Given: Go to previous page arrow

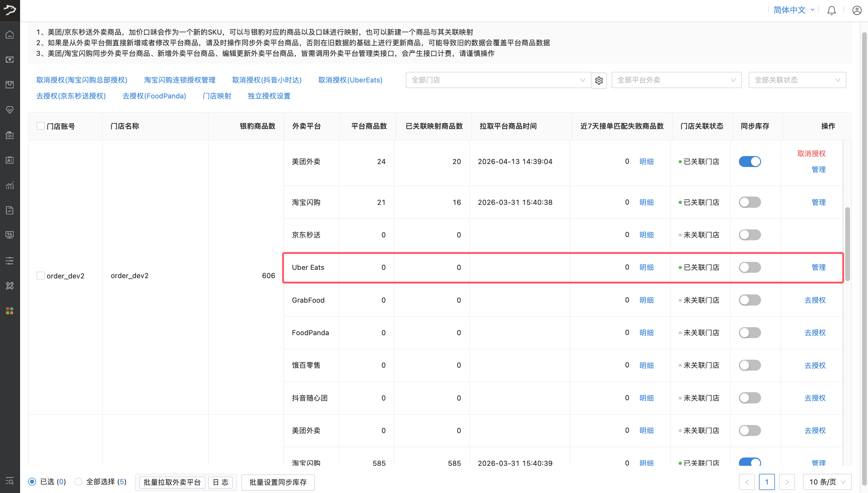Looking at the screenshot, I should coord(747,482).
